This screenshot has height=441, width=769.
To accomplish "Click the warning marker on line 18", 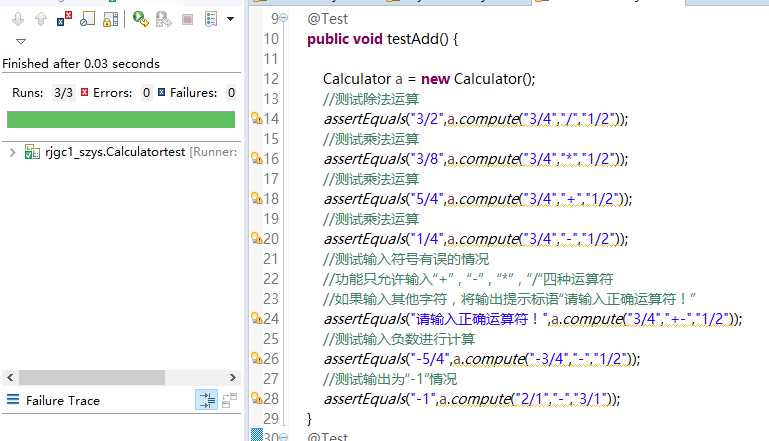I will click(x=256, y=198).
